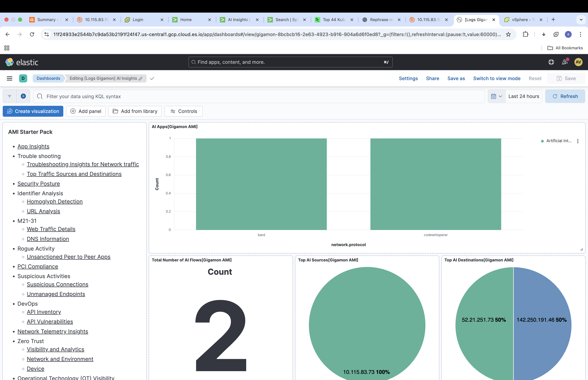This screenshot has width=588, height=380.
Task: Open the Controls menu
Action: [184, 111]
